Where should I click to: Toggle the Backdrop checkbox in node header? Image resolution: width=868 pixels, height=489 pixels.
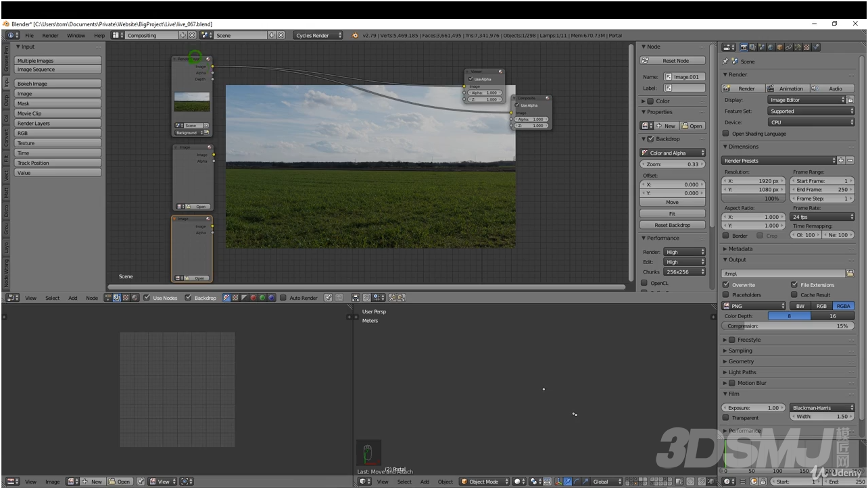pyautogui.click(x=188, y=298)
